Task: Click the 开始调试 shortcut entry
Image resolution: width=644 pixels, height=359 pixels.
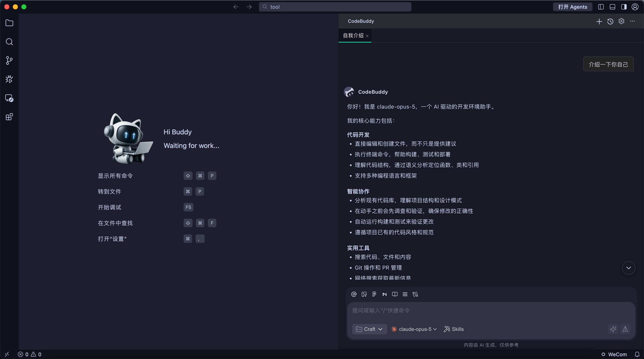Action: (109, 207)
